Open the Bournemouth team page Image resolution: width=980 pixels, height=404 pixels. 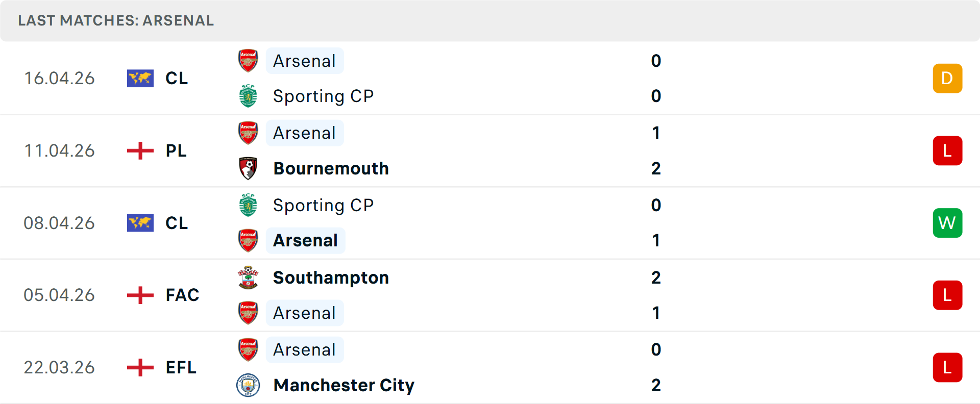331,168
